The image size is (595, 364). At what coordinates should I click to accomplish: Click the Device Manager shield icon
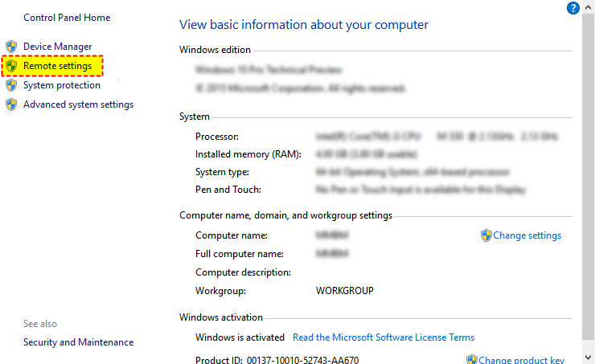click(11, 47)
